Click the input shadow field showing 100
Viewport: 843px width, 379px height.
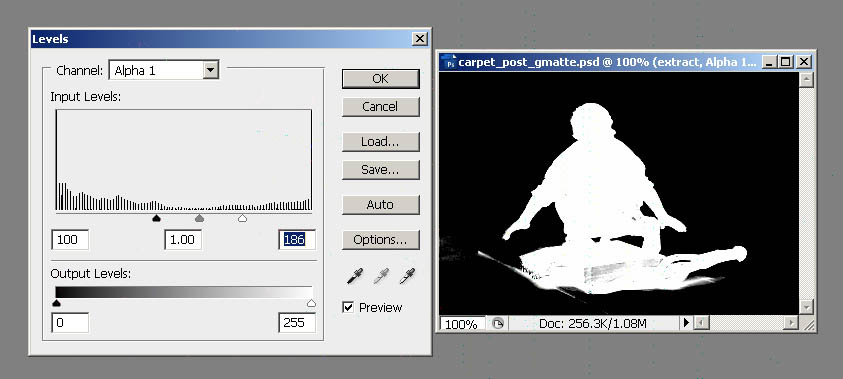click(x=70, y=239)
